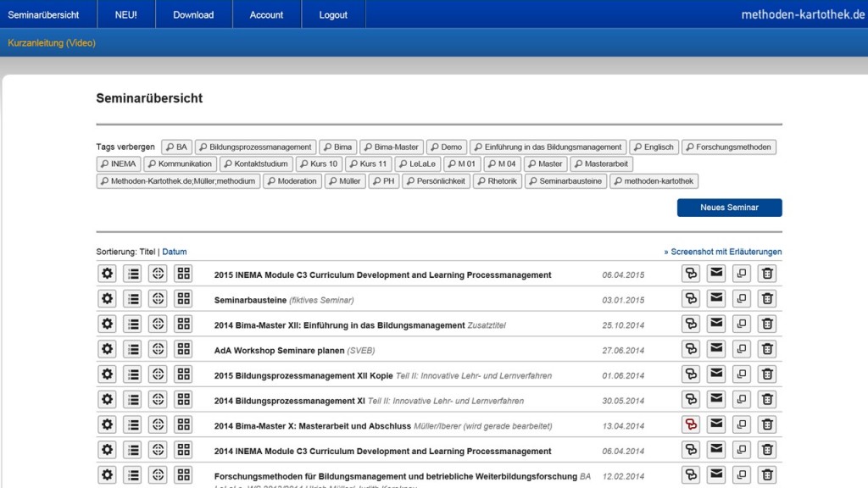Click target icon for 2014 Bildungsprozessmanagement XI
The height and width of the screenshot is (488, 868).
click(x=158, y=400)
